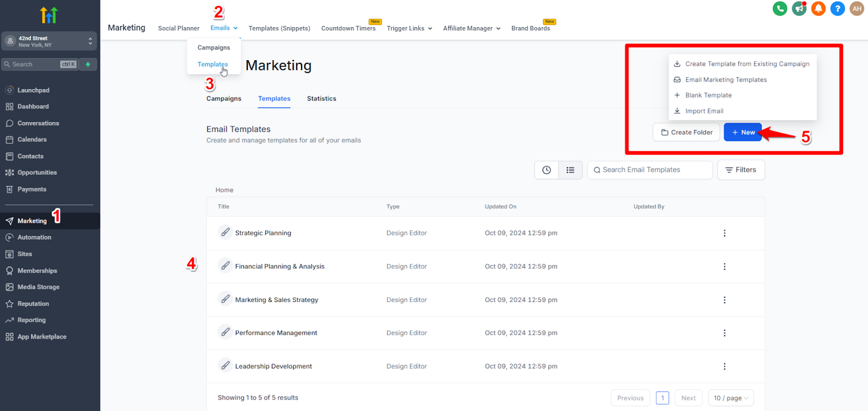
Task: Open the 42nd Street account switcher
Action: point(49,41)
